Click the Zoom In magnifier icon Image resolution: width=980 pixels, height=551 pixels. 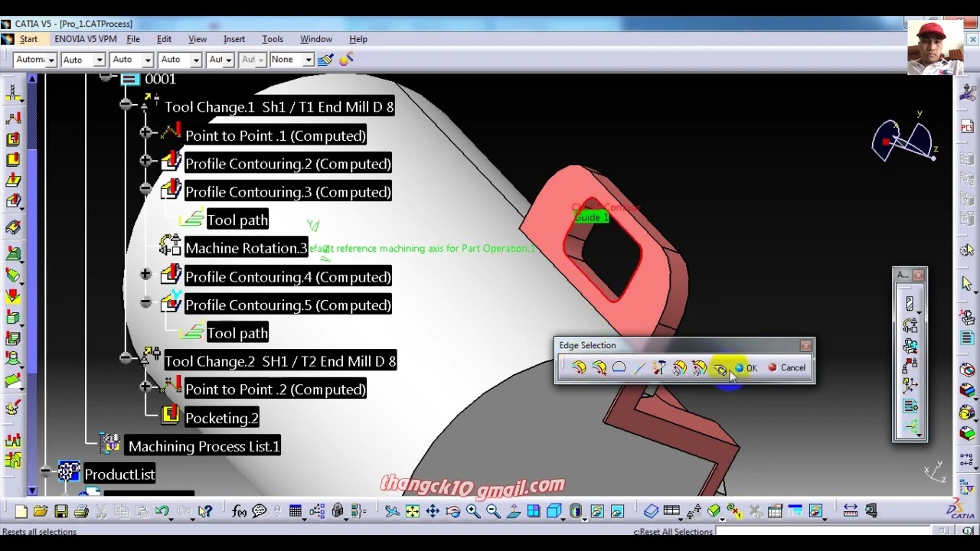[473, 511]
